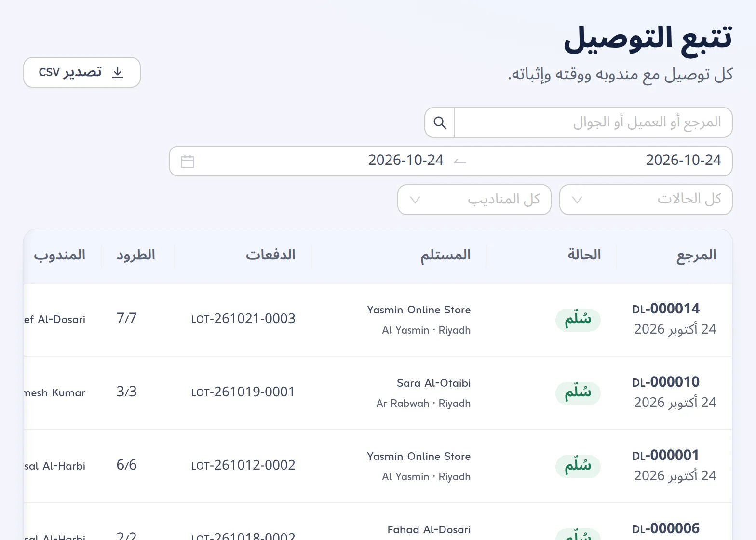Click Yasmin Online Store in DL-000001 row
The height and width of the screenshot is (540, 756).
pyautogui.click(x=419, y=457)
